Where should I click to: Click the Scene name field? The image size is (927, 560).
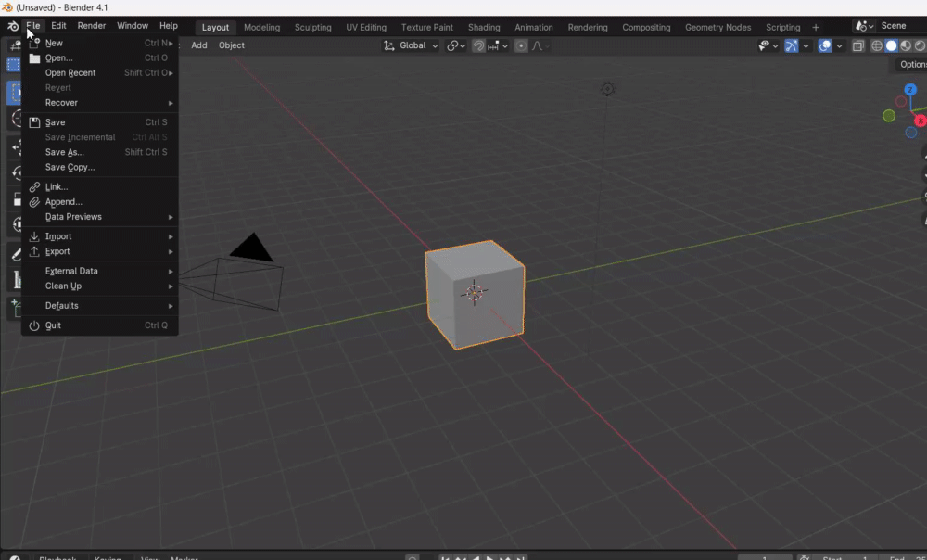pyautogui.click(x=902, y=26)
